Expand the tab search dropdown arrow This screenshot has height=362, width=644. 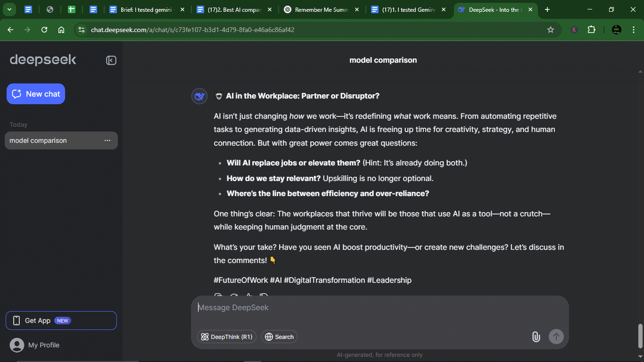tap(9, 9)
